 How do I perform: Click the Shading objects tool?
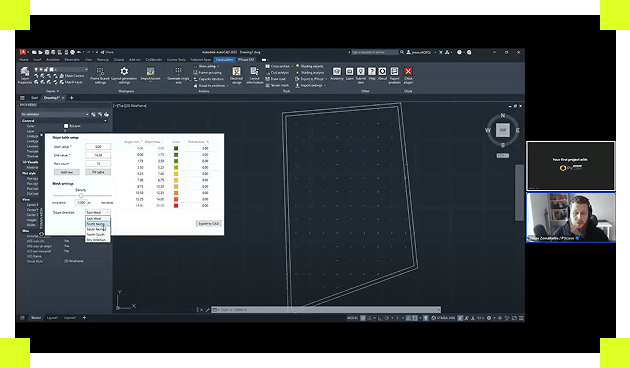[309, 66]
